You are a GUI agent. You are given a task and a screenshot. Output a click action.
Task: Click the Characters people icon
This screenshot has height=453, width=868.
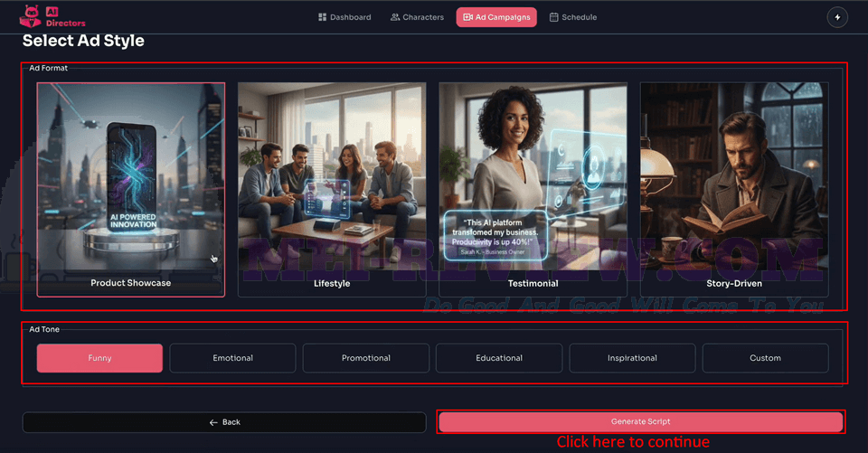tap(395, 17)
